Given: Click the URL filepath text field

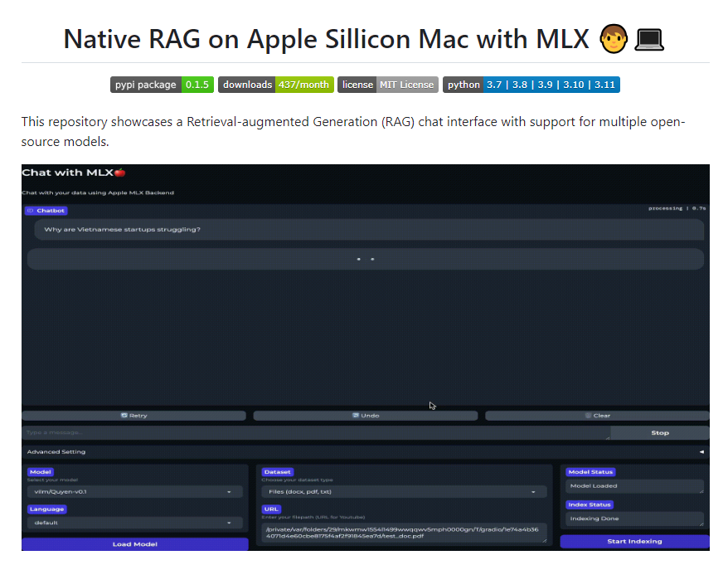Looking at the screenshot, I should coord(404,533).
